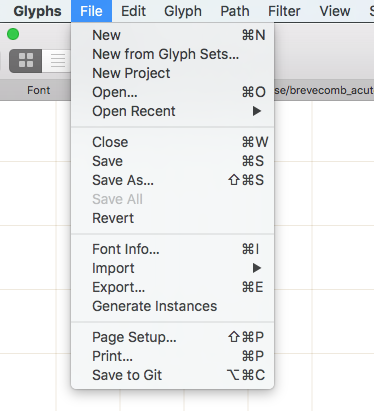
Task: Select Open… menu entry
Action: click(173, 92)
